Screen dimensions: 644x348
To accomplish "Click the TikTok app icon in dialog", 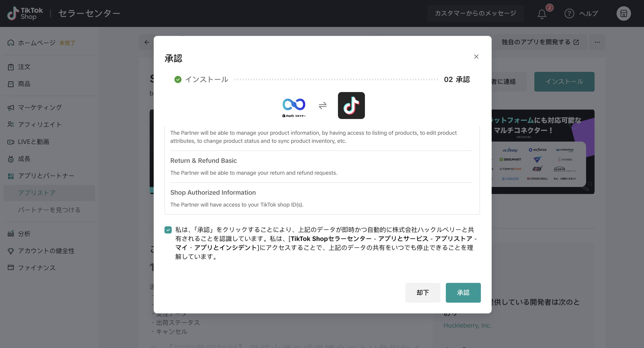I will point(351,106).
